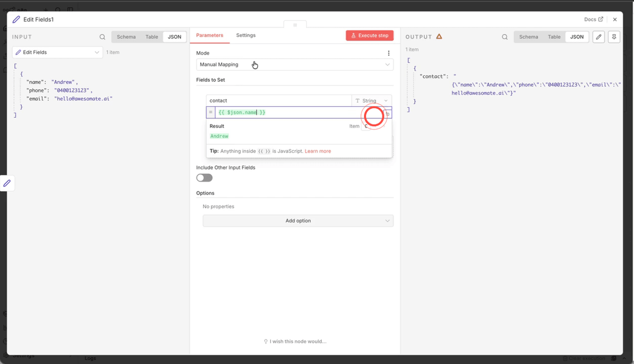The height and width of the screenshot is (364, 634).
Task: Show INPUT as Table view
Action: (x=152, y=37)
